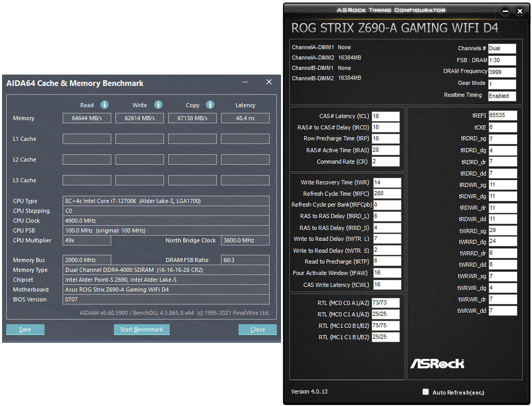Click the Command Rate (CR) field
This screenshot has height=406, width=532.
click(386, 161)
